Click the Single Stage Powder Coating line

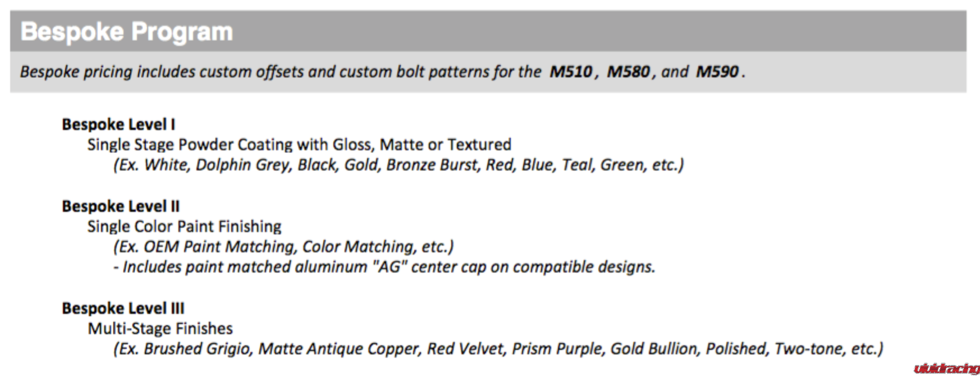tap(299, 145)
